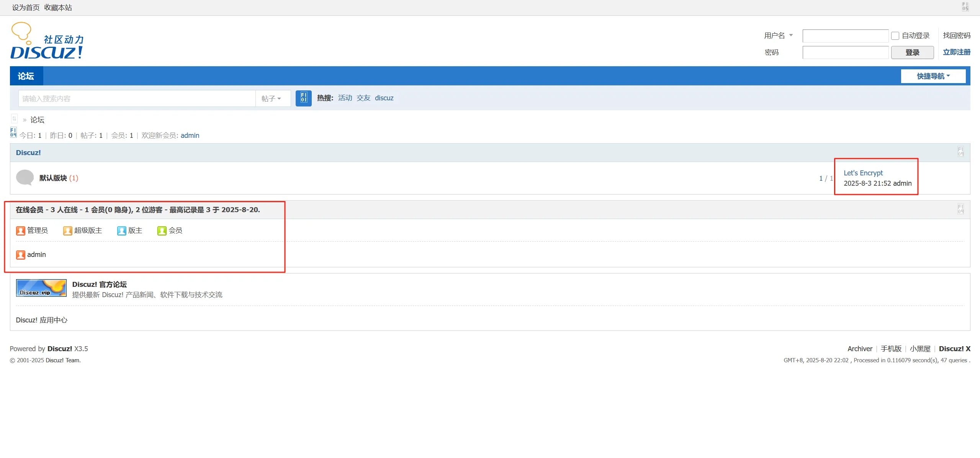Viewport: 980px width, 458px height.
Task: Click 设为首页 in the top bar
Action: pos(26,8)
